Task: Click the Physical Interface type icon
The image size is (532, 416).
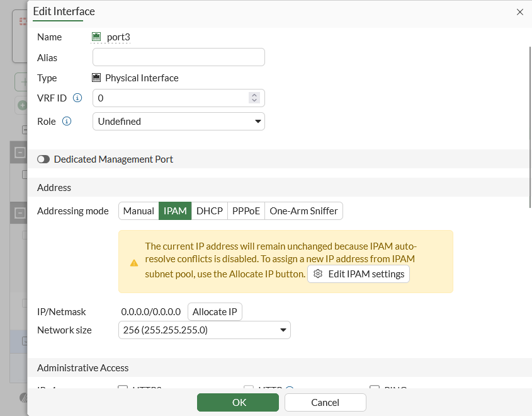Action: pos(96,78)
